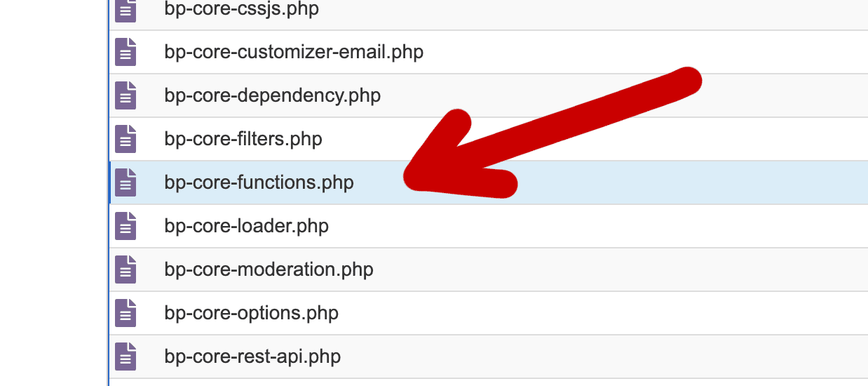868x386 pixels.
Task: Click the bp-core-customizer-email.php file icon
Action: [126, 53]
